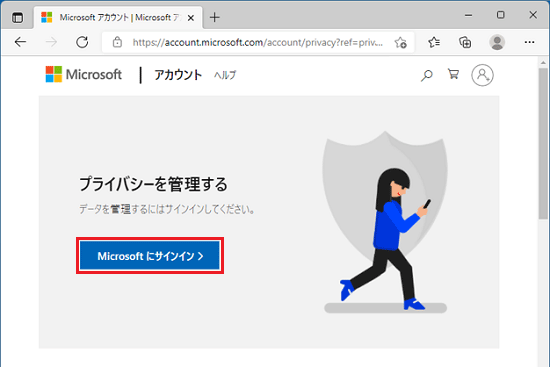Select the Microsoft アカウント tab
The image size is (550, 367).
tap(119, 18)
